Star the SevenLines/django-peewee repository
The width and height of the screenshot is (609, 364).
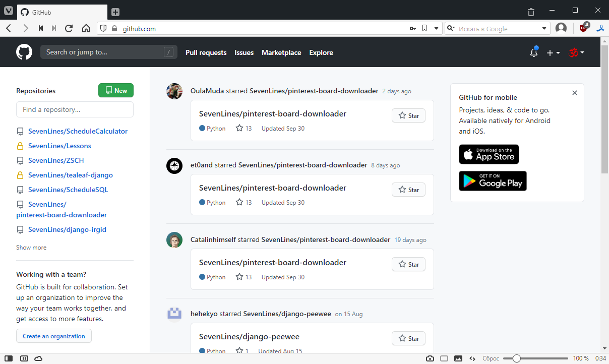pos(408,338)
